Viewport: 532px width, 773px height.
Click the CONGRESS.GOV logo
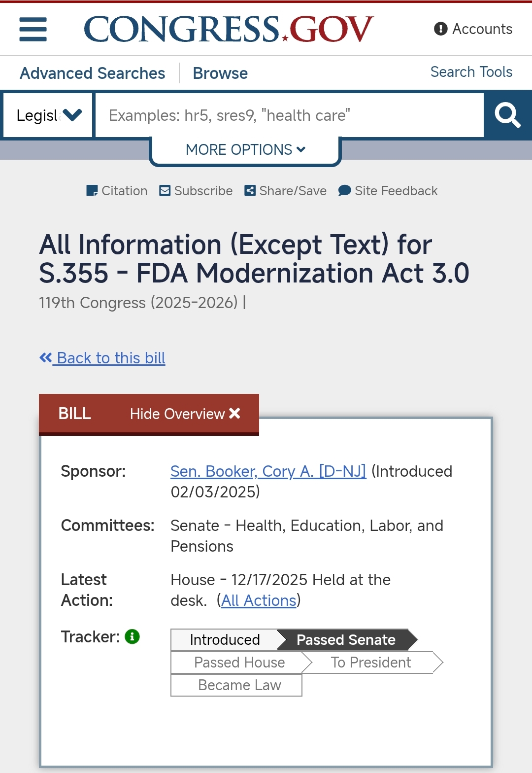click(x=229, y=29)
